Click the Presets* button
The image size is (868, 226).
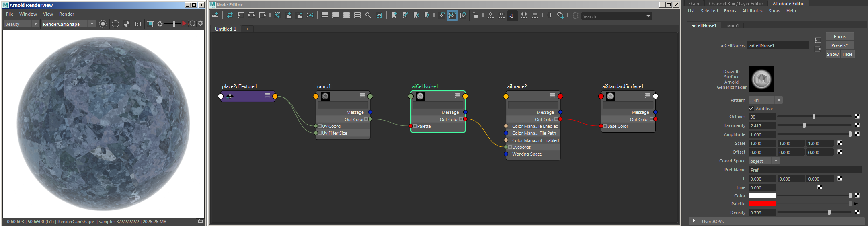point(839,45)
